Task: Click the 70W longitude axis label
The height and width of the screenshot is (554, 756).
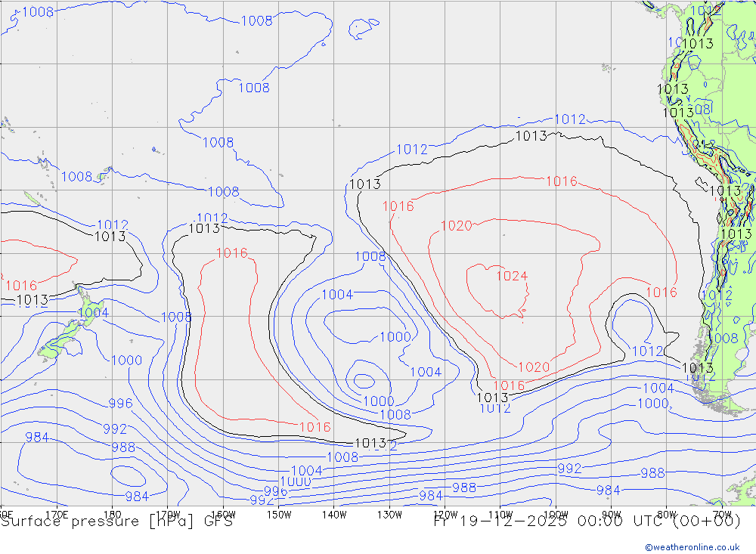Action: pyautogui.click(x=722, y=515)
